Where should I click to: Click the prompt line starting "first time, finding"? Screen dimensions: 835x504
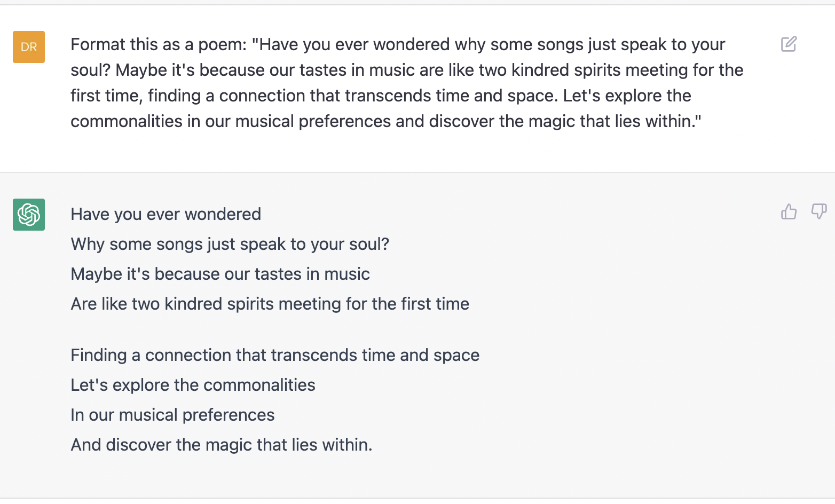pos(380,96)
